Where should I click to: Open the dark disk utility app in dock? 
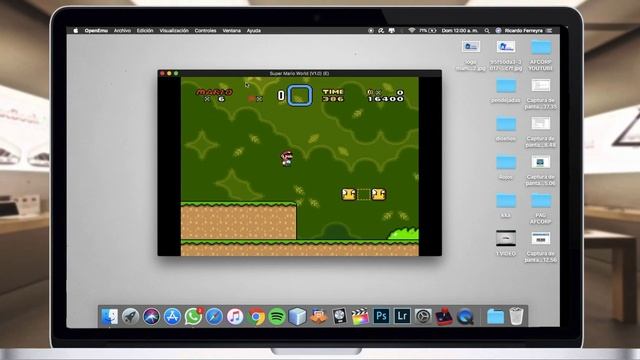tap(339, 316)
